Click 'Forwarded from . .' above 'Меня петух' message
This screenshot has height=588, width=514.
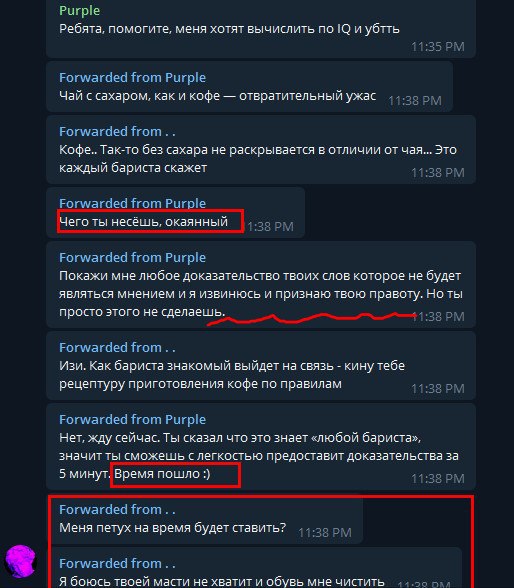point(117,510)
